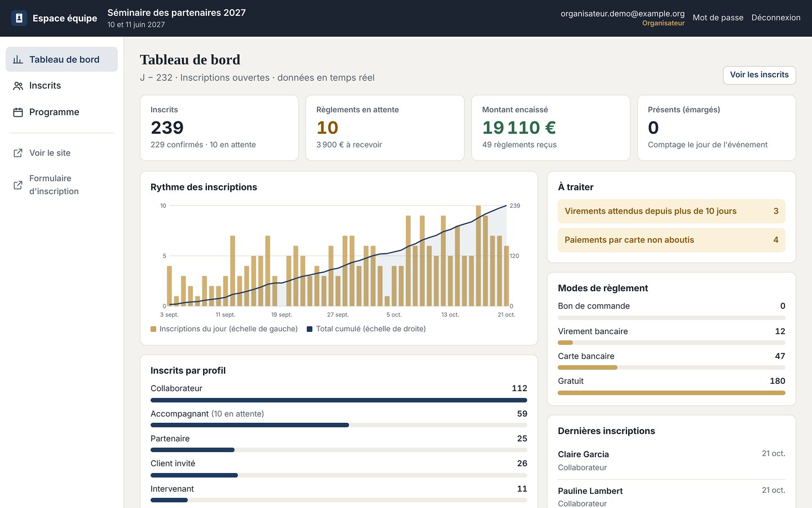The image size is (812, 508).
Task: Click the Règlements en attente stat card
Action: pyautogui.click(x=385, y=128)
